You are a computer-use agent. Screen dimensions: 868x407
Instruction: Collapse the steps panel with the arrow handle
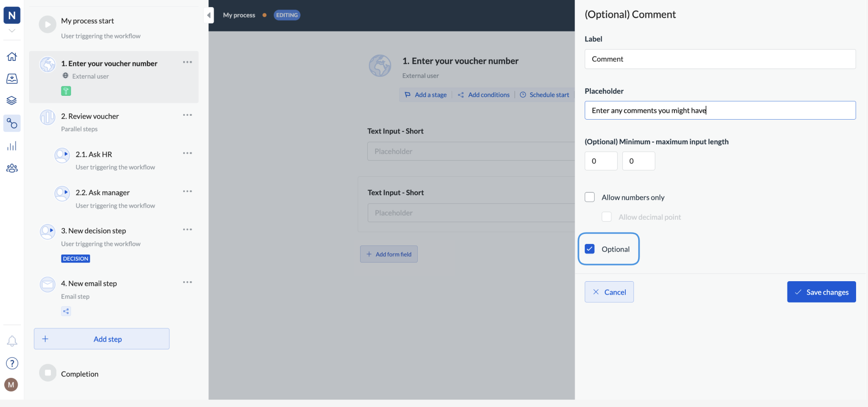(209, 15)
